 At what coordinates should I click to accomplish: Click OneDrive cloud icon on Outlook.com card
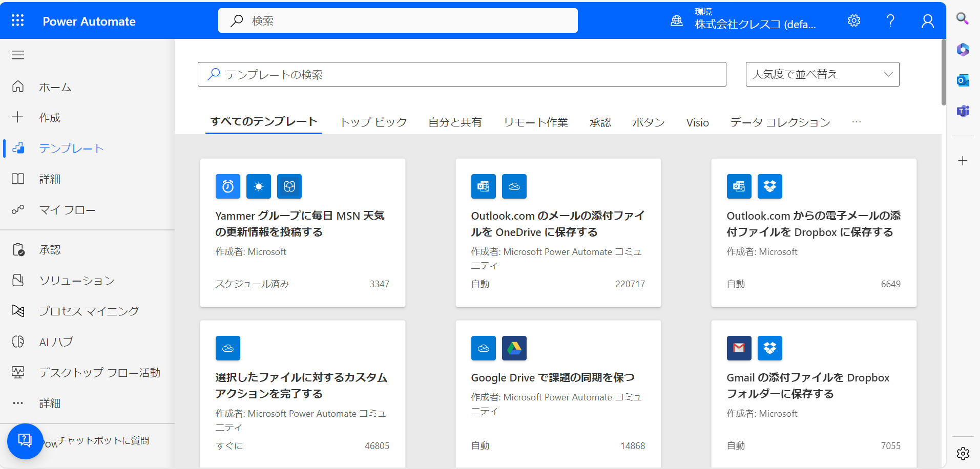(514, 186)
